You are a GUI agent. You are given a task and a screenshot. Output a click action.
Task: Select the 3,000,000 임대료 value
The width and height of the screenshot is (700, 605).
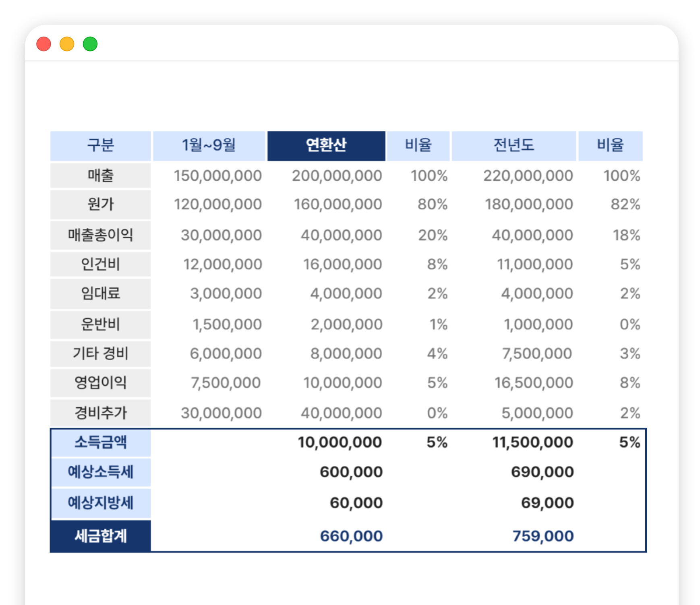(226, 294)
